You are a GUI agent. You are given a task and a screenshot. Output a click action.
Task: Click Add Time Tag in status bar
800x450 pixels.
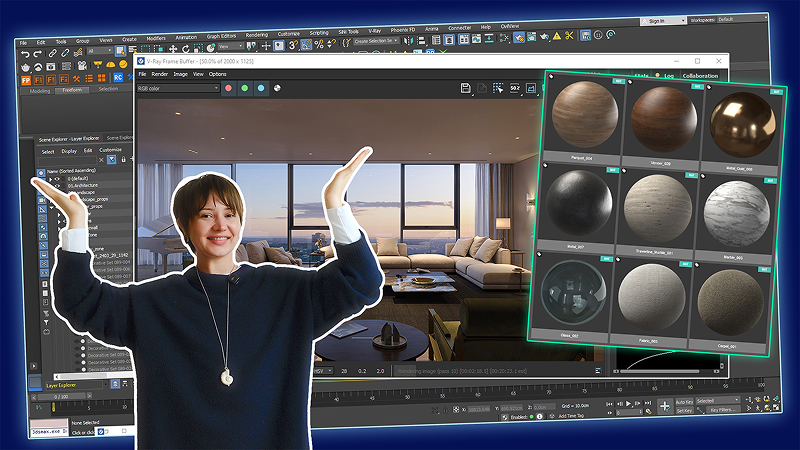[x=571, y=416]
